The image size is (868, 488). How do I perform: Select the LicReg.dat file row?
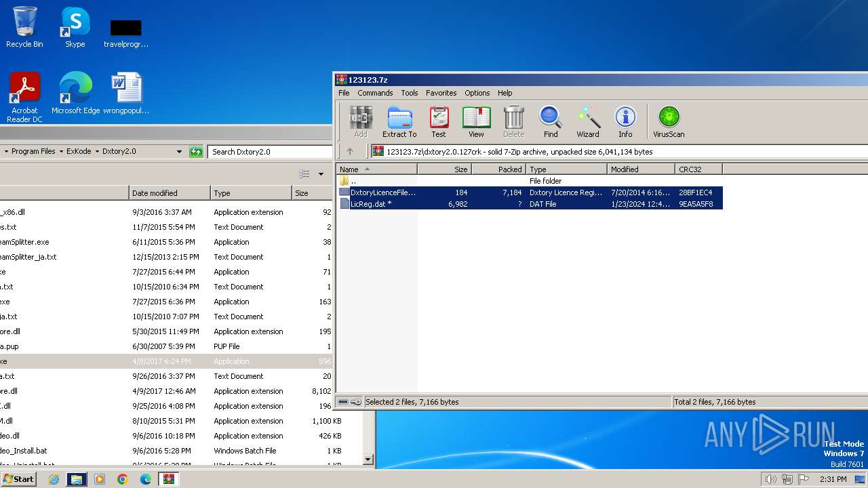point(530,204)
